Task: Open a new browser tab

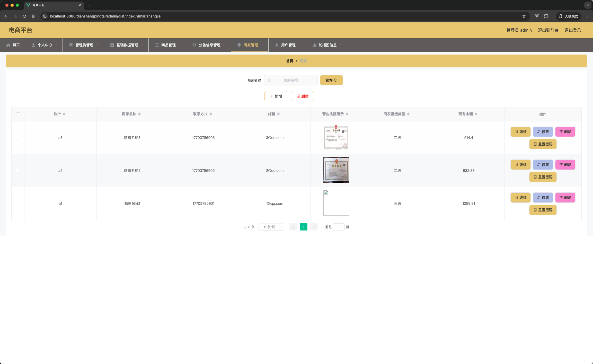Action: pos(89,5)
